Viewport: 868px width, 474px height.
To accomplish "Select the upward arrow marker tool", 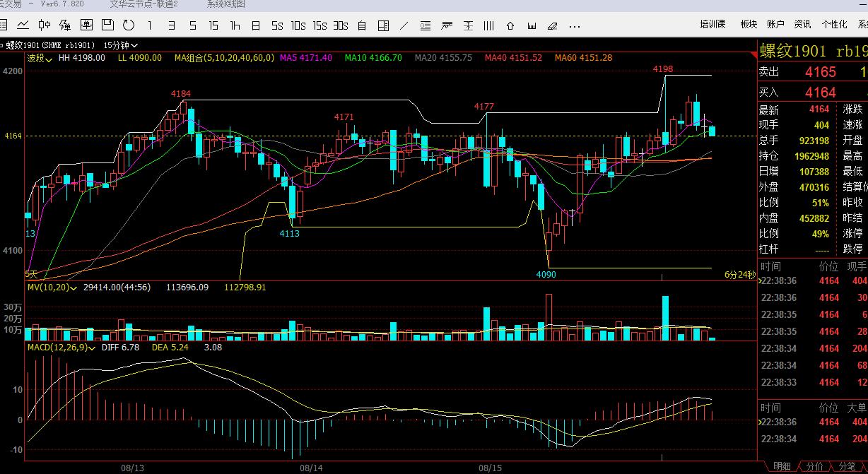I will click(x=510, y=25).
